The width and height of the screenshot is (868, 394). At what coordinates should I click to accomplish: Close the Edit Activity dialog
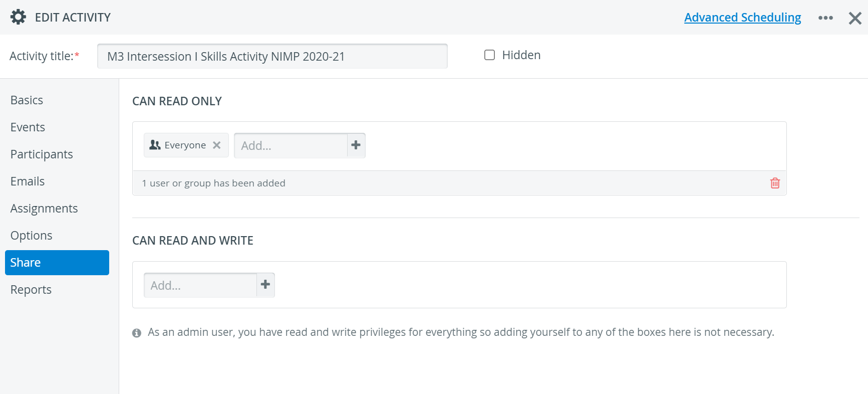click(x=855, y=18)
